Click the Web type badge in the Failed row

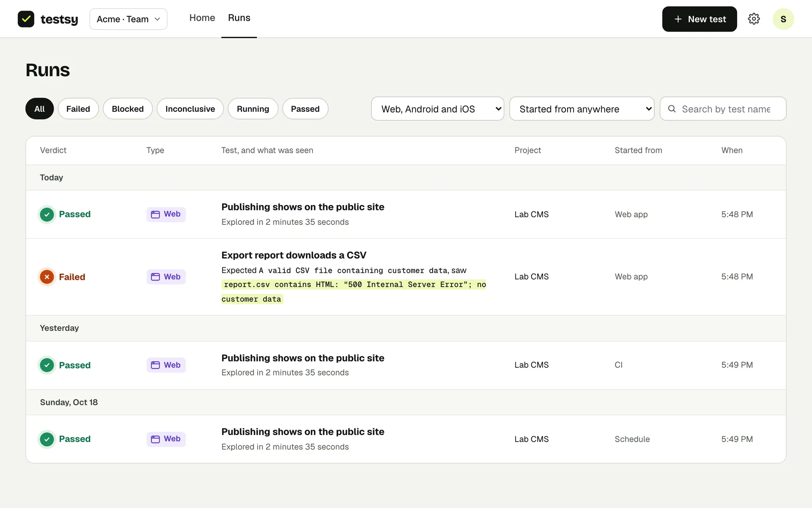point(166,277)
